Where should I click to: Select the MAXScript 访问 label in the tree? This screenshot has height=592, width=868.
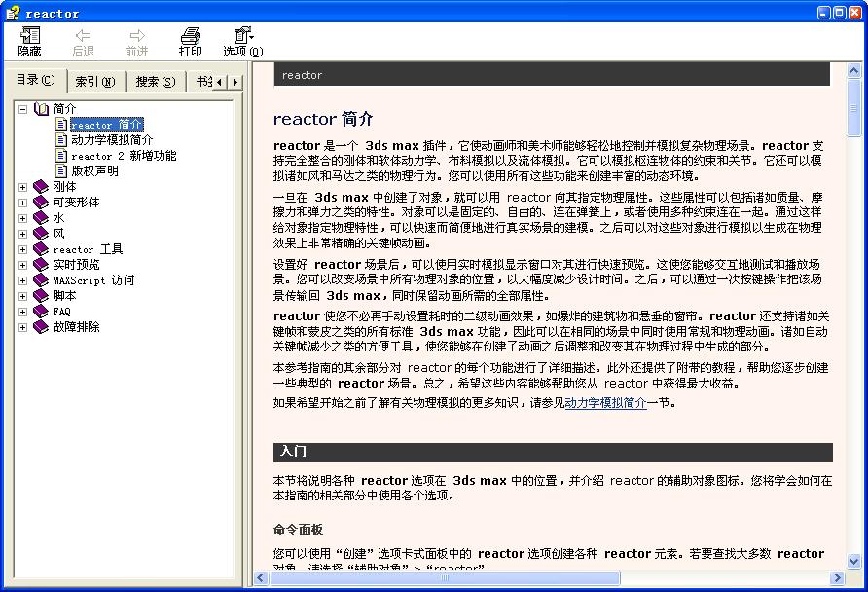pos(93,280)
